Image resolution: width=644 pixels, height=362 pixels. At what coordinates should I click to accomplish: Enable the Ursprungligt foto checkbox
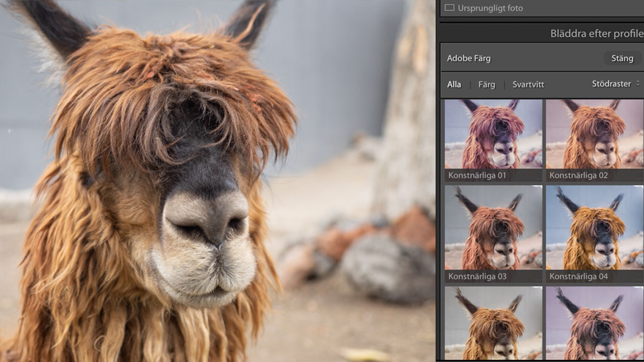pyautogui.click(x=449, y=8)
